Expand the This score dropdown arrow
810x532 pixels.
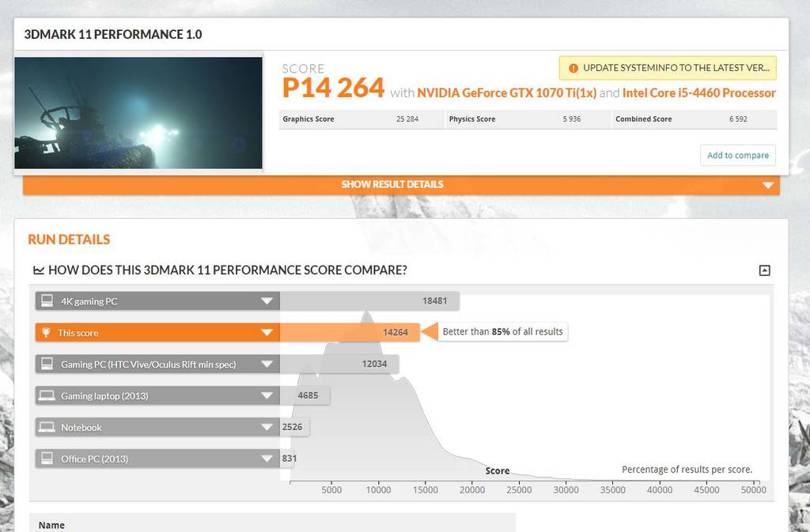[x=267, y=332]
